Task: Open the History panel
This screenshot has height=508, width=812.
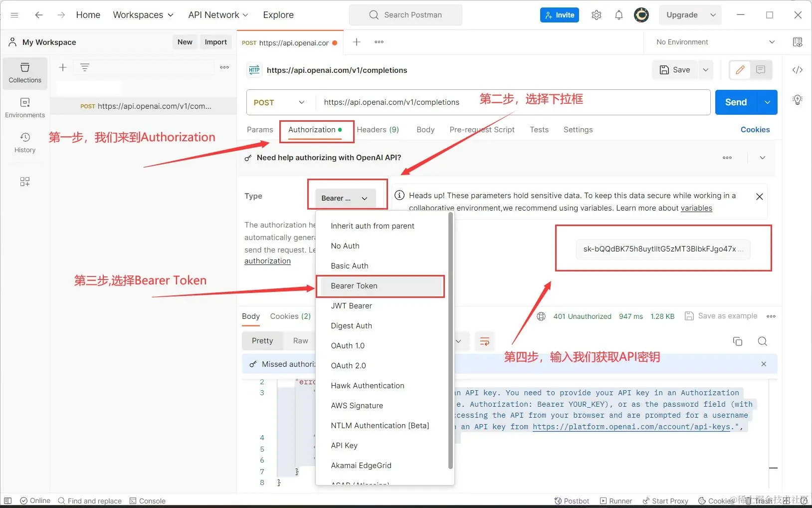Action: pyautogui.click(x=24, y=143)
